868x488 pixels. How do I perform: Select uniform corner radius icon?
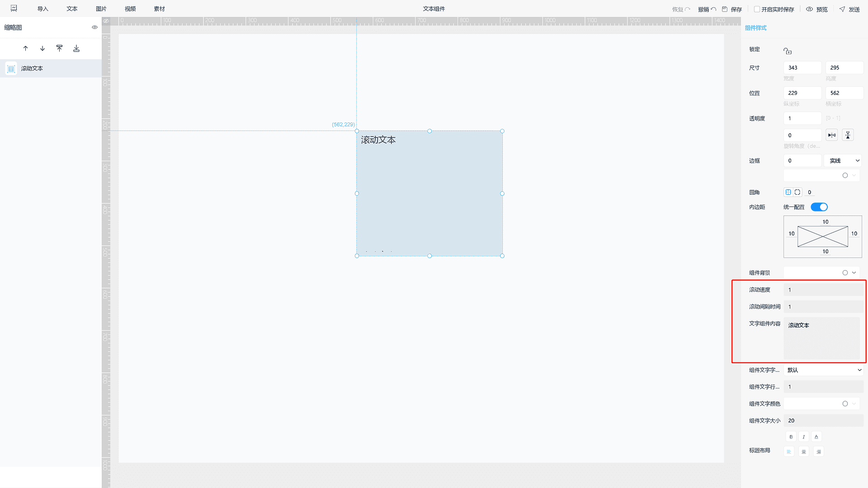[x=788, y=192]
